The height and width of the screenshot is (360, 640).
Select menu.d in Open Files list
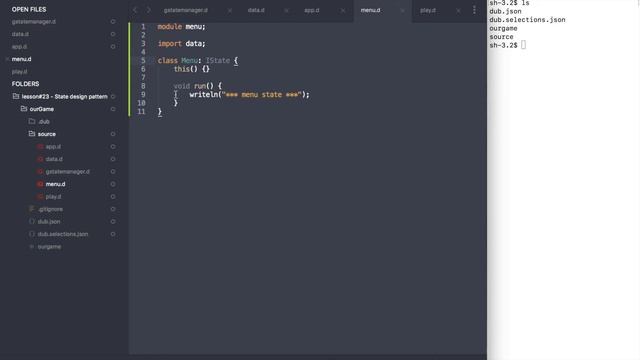(x=21, y=59)
